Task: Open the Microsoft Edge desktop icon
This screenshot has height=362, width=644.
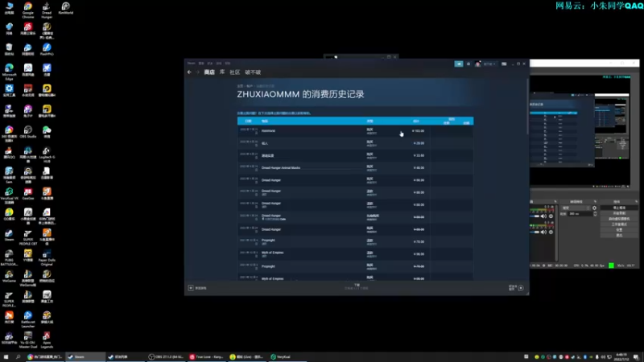Action: click(x=9, y=72)
